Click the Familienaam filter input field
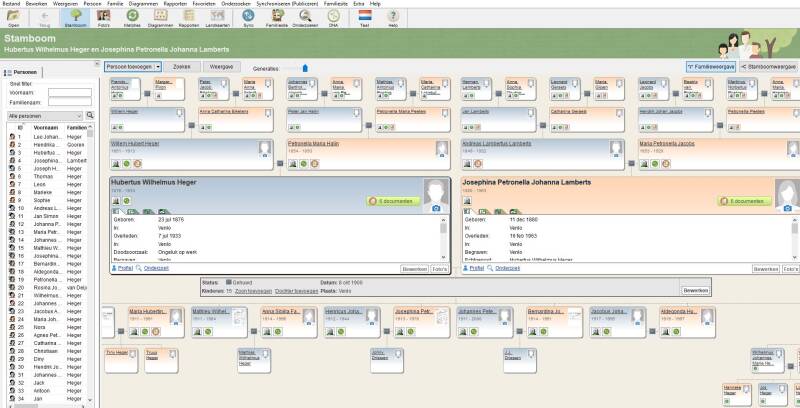This screenshot has height=408, width=800. (70, 102)
